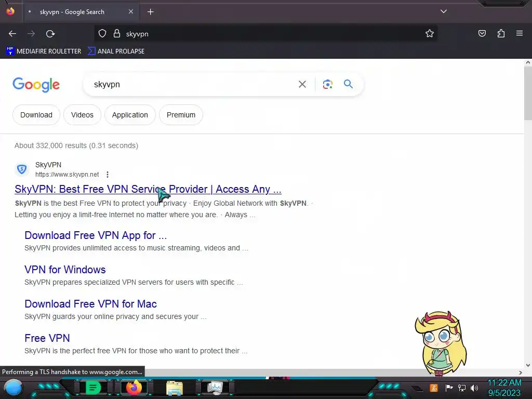Image resolution: width=532 pixels, height=399 pixels.
Task: Reload the current page
Action: tap(50, 34)
